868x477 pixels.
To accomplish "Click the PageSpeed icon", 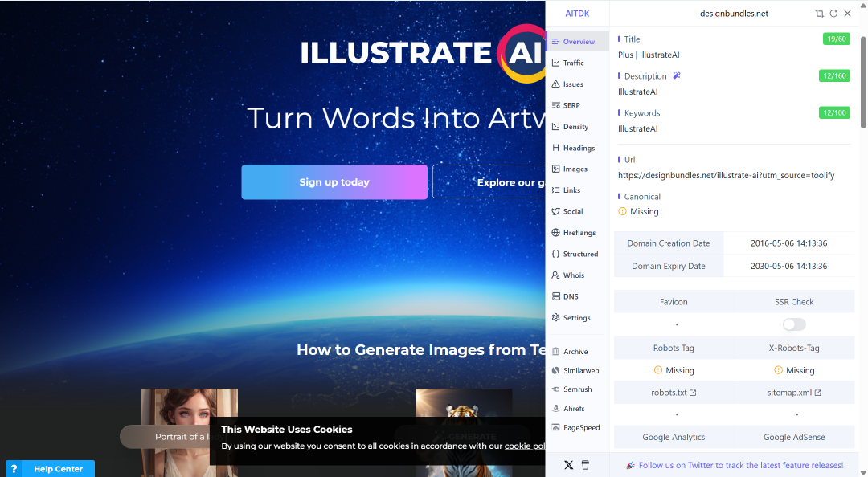I will (556, 427).
